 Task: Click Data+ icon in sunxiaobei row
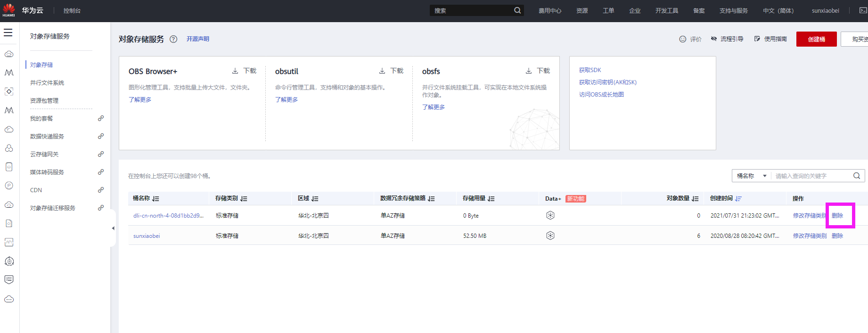(x=550, y=236)
